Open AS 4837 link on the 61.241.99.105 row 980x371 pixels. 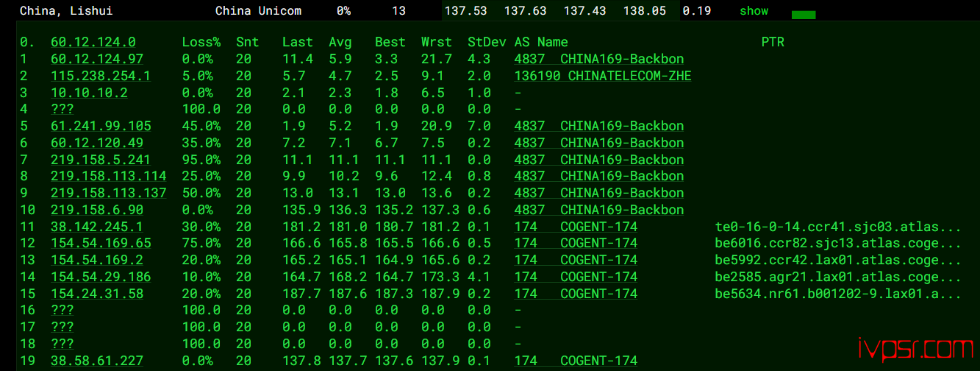click(599, 126)
